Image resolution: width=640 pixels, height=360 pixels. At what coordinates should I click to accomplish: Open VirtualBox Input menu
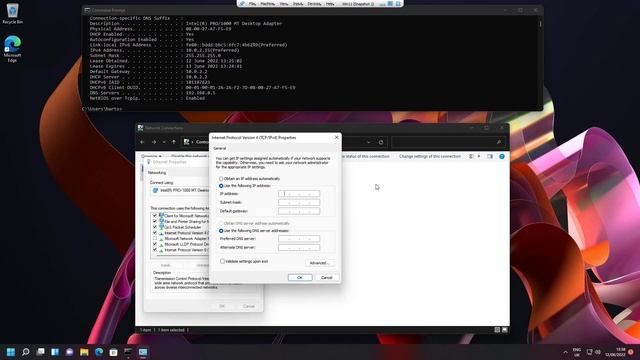tap(298, 4)
